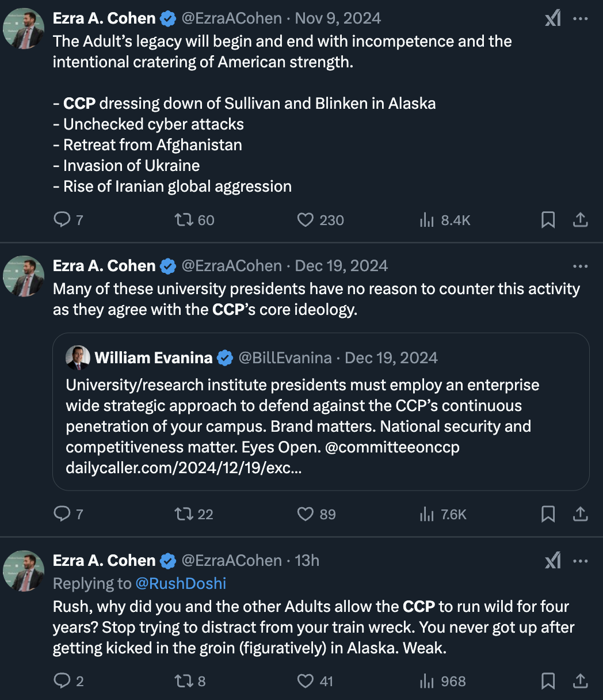Open more options on Dec 19 tweet
This screenshot has height=700, width=603.
(x=581, y=266)
